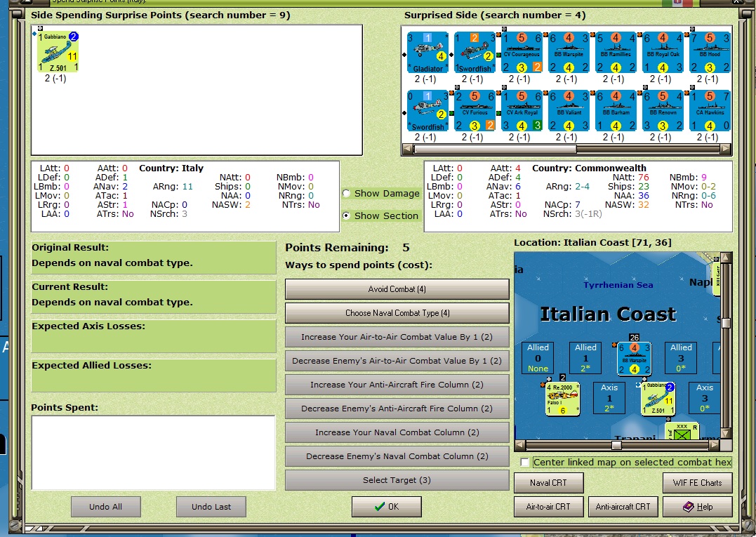756x537 pixels.
Task: Select the Show Section radio button
Action: 346,216
